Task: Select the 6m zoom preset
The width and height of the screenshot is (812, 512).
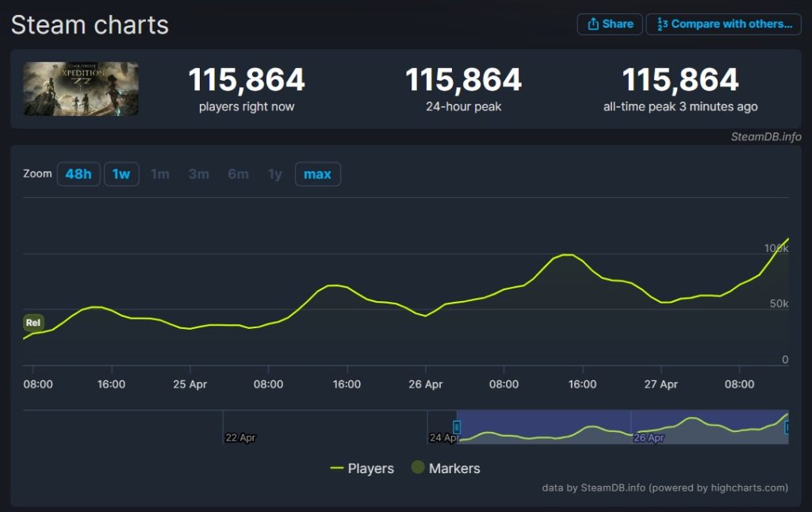Action: 237,174
